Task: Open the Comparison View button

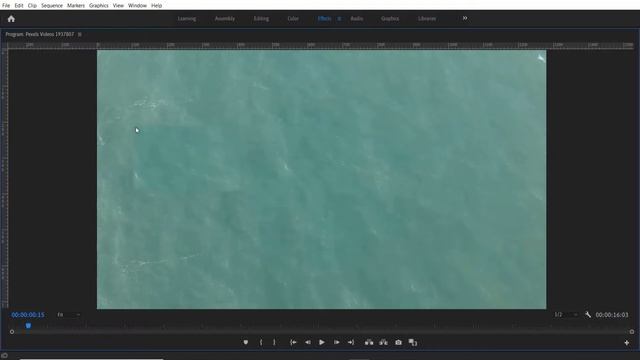Action: click(x=413, y=342)
